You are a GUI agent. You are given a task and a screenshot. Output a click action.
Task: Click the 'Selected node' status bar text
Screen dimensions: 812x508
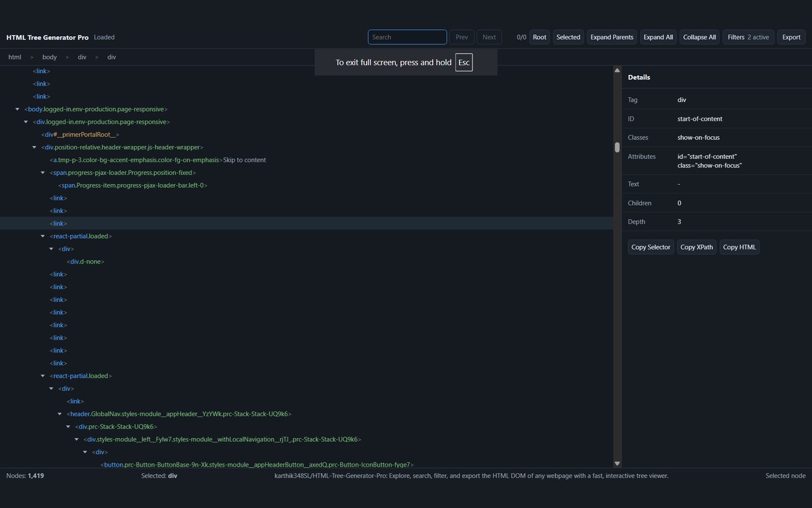(x=785, y=476)
